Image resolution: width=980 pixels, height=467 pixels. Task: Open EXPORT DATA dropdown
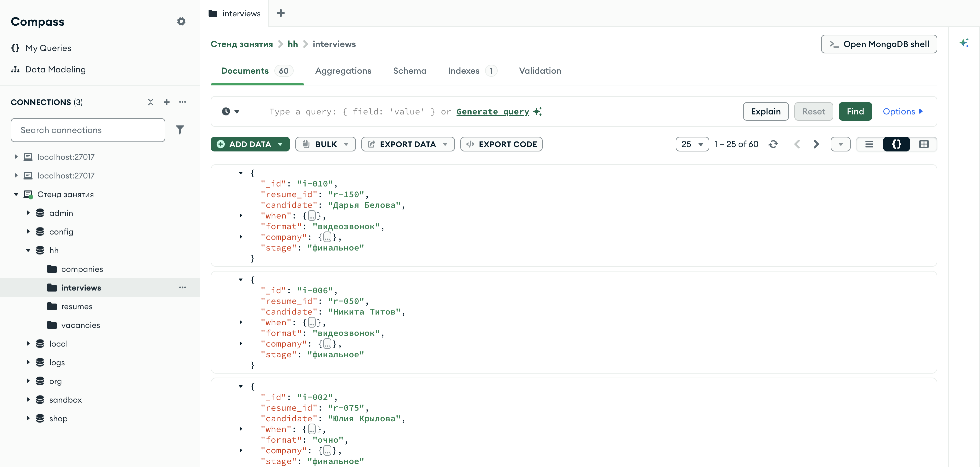pos(408,144)
